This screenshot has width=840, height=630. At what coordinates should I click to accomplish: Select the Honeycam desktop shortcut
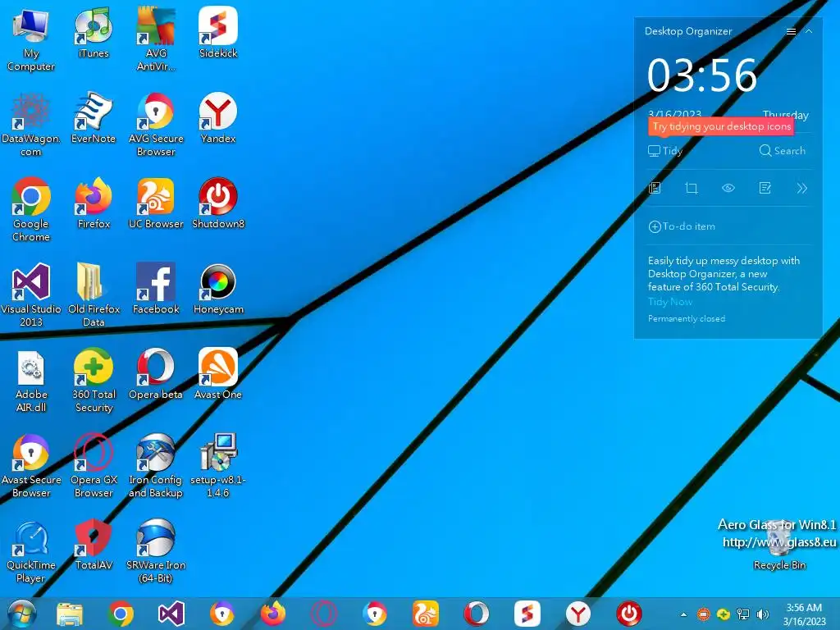[218, 289]
